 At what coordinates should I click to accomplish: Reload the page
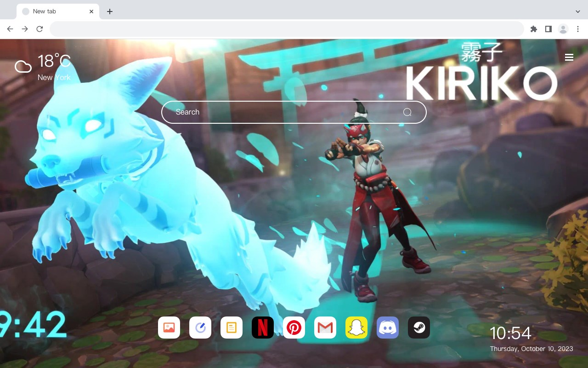40,29
